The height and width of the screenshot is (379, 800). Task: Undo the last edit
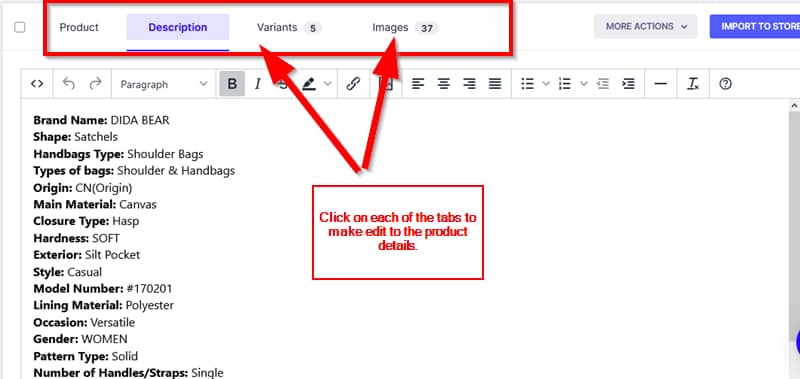click(68, 84)
